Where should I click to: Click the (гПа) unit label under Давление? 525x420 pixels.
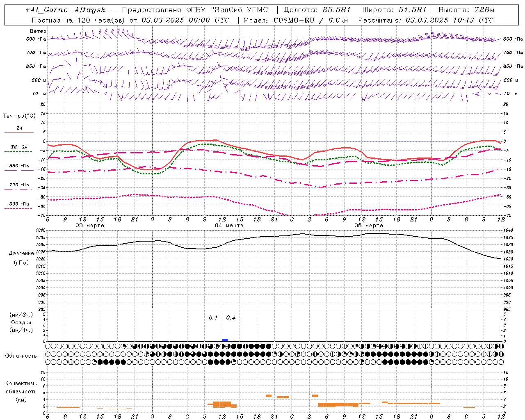[x=21, y=263]
